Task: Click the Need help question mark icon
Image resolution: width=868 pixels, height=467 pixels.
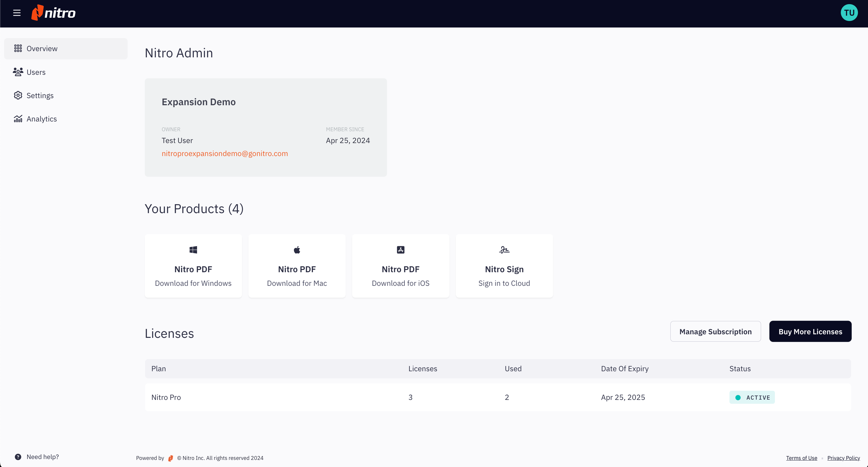Action: 18,457
